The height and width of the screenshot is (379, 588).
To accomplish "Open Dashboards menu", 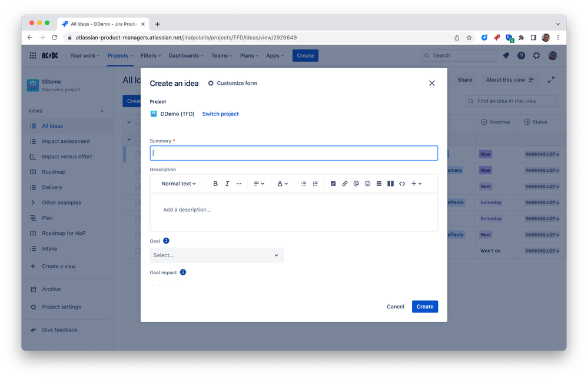I will (x=186, y=55).
